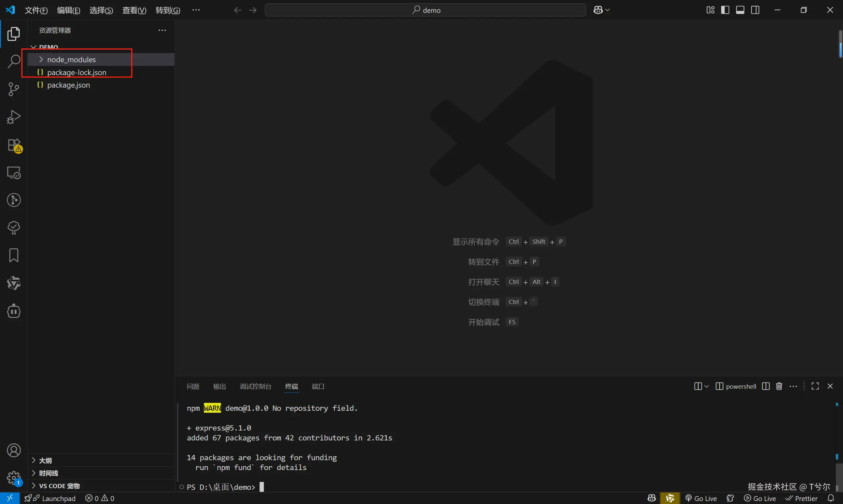Open Run and Debug view
This screenshot has height=504, width=843.
[14, 117]
